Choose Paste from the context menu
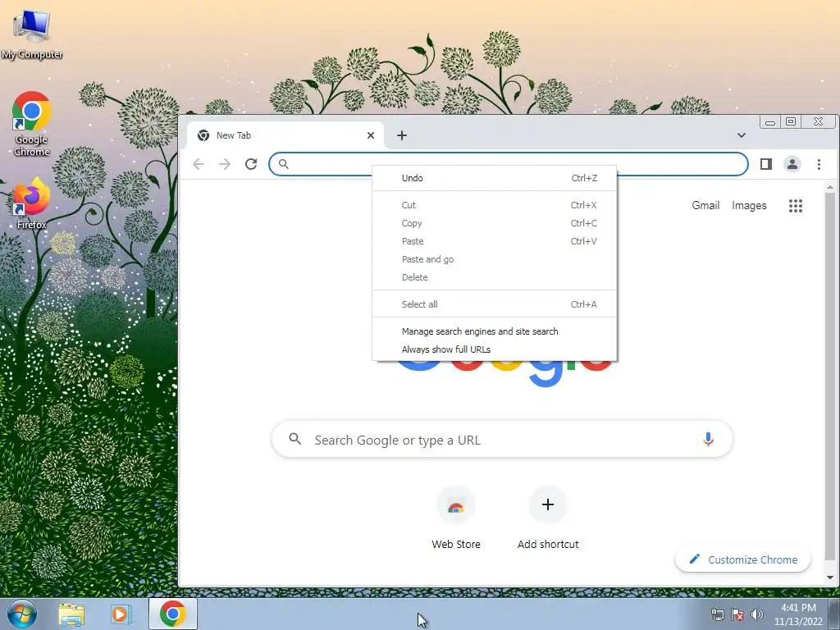Image resolution: width=840 pixels, height=630 pixels. 495,241
